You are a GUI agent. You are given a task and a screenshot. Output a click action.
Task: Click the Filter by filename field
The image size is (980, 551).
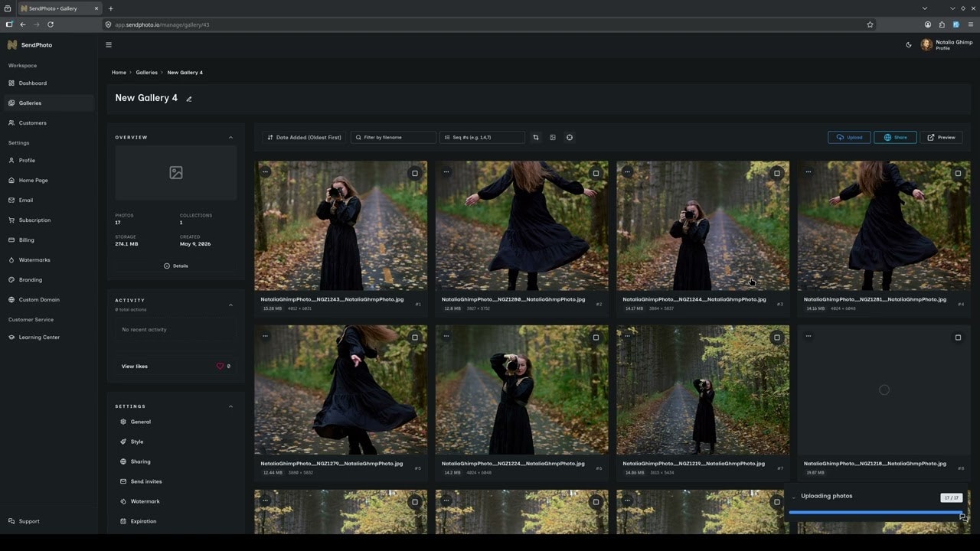click(394, 138)
